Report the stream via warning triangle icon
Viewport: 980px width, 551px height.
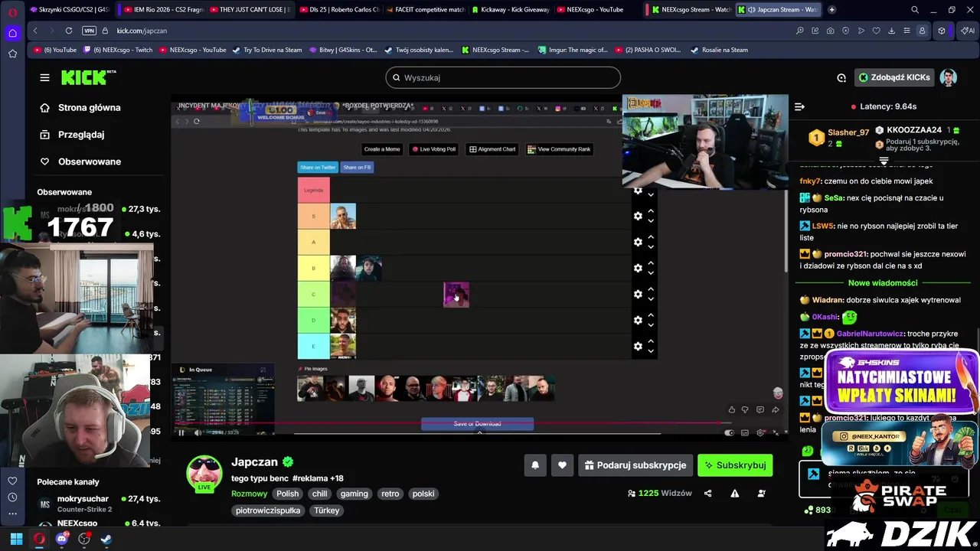click(x=734, y=494)
